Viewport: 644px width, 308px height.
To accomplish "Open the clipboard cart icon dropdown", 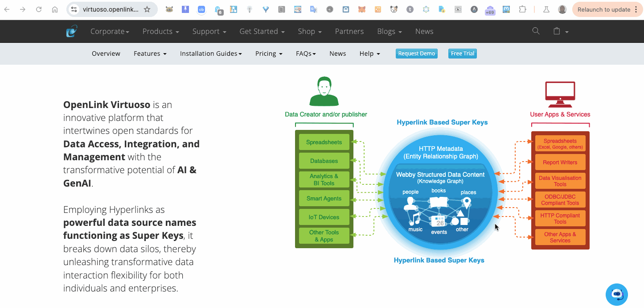I will pos(560,31).
